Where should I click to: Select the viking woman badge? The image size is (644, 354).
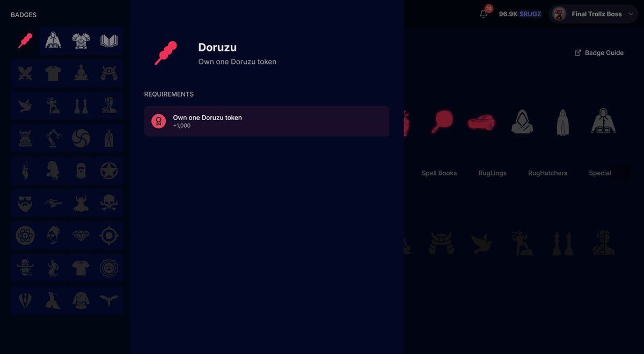(25, 138)
